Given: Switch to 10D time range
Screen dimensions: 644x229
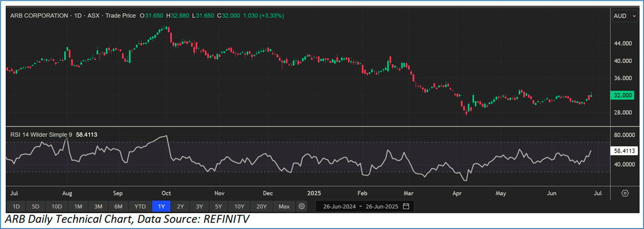Looking at the screenshot, I should (57, 207).
